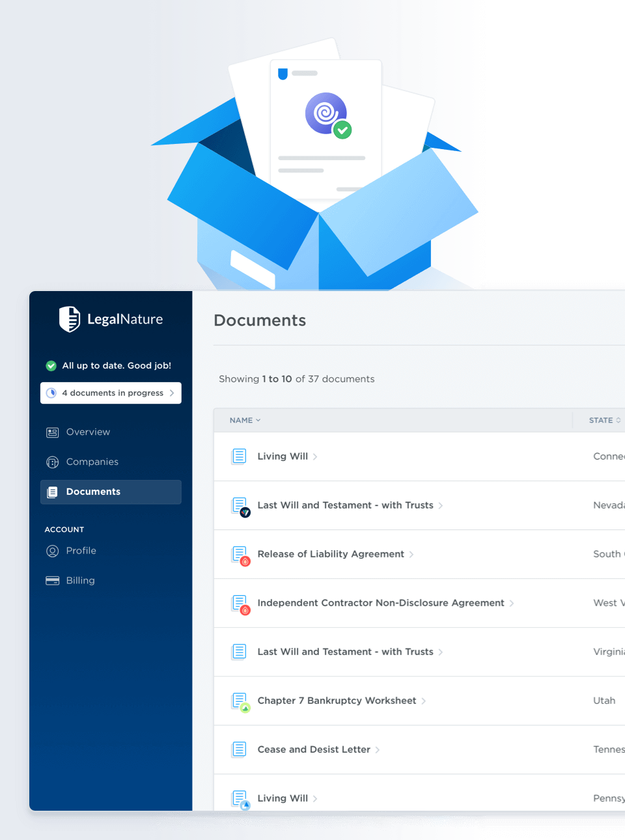Click the Billing credit card icon
Viewport: 625px width, 840px height.
(53, 581)
